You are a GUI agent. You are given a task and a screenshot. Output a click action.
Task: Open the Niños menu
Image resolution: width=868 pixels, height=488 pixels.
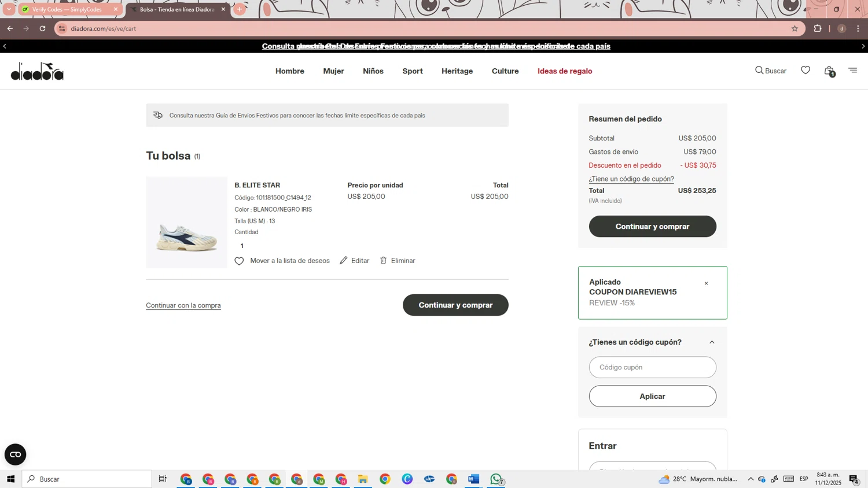click(x=373, y=71)
